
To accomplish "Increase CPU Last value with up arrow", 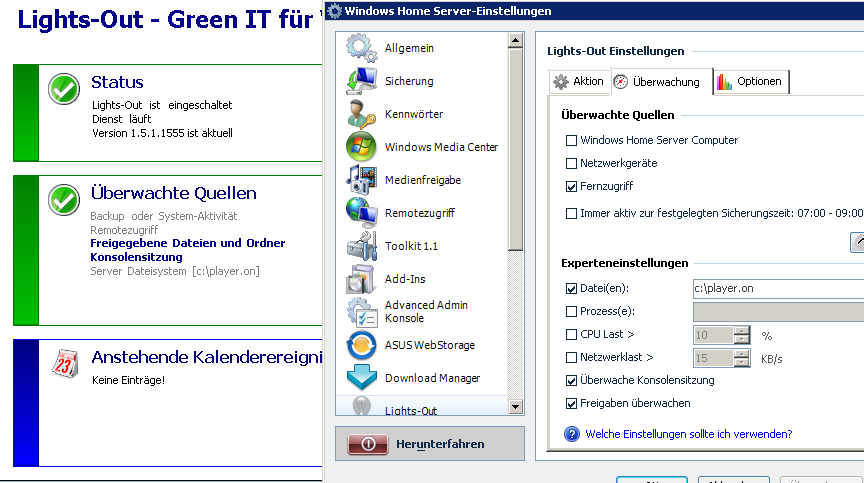I will [741, 330].
